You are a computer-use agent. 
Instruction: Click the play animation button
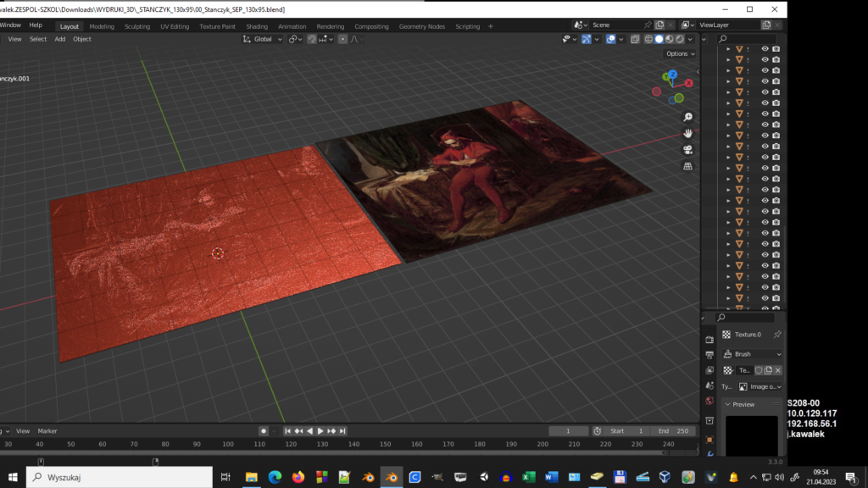coord(320,431)
